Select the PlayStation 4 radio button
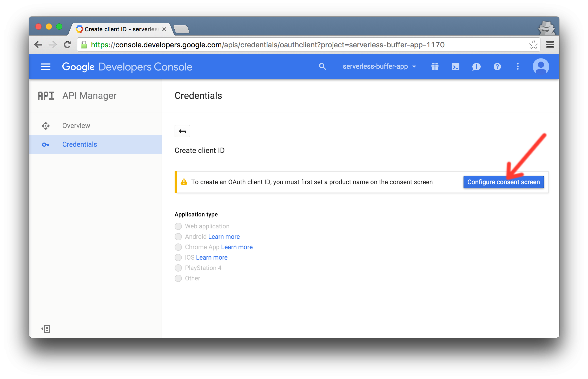 tap(178, 268)
